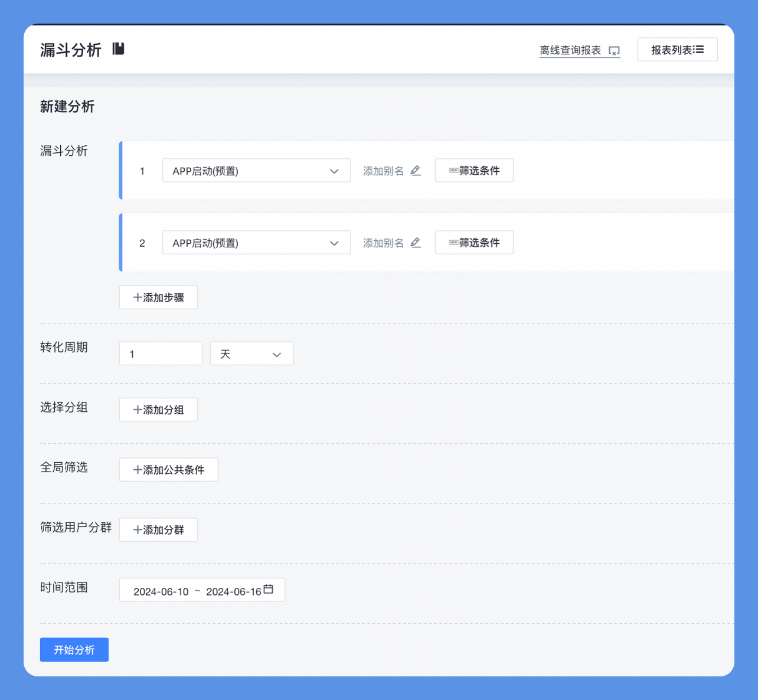Click 筛选条件 button in step 2
This screenshot has width=758, height=700.
point(474,243)
